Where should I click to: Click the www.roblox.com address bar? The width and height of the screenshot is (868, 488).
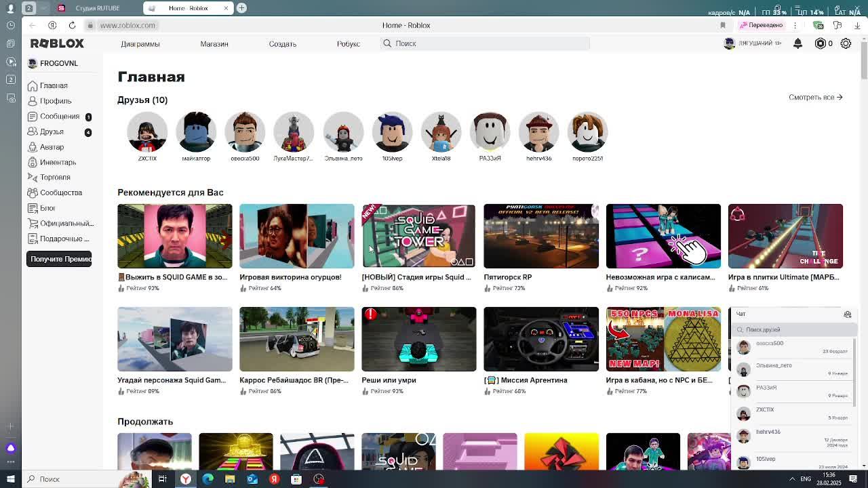click(x=127, y=25)
